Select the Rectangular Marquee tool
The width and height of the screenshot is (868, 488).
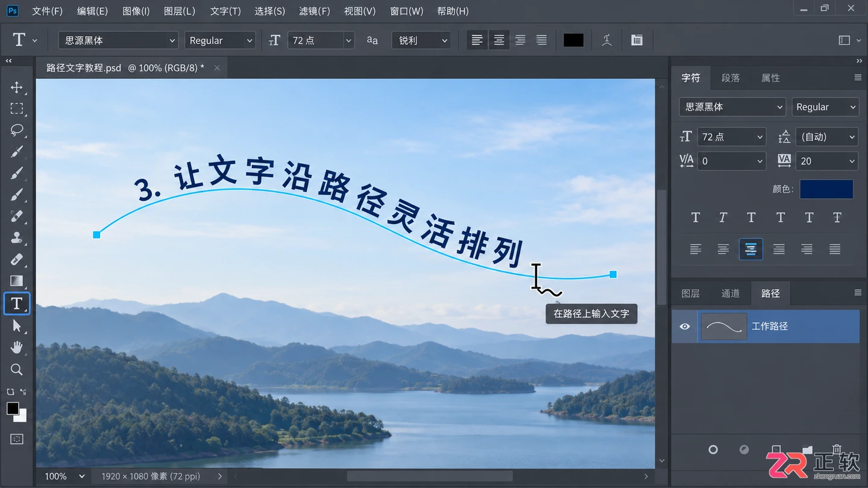coord(17,108)
